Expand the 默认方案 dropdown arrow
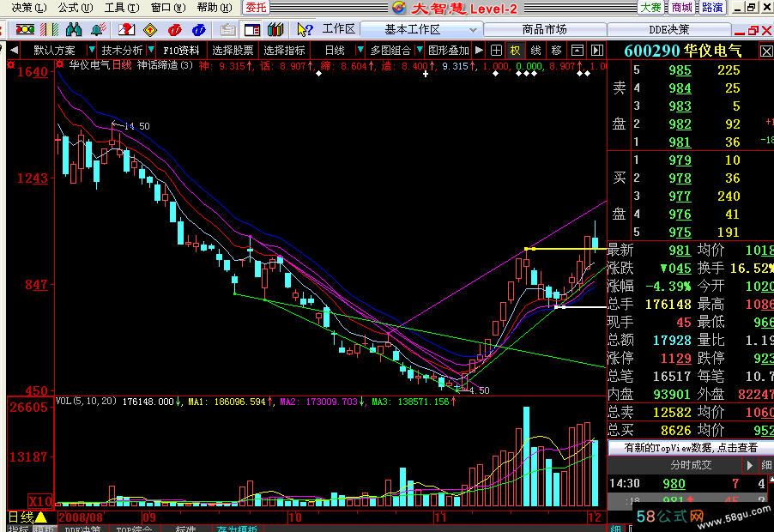Image resolution: width=774 pixels, height=532 pixels. 91,51
